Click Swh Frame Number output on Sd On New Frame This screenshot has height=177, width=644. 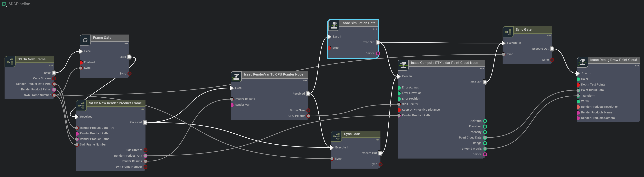[x=54, y=95]
